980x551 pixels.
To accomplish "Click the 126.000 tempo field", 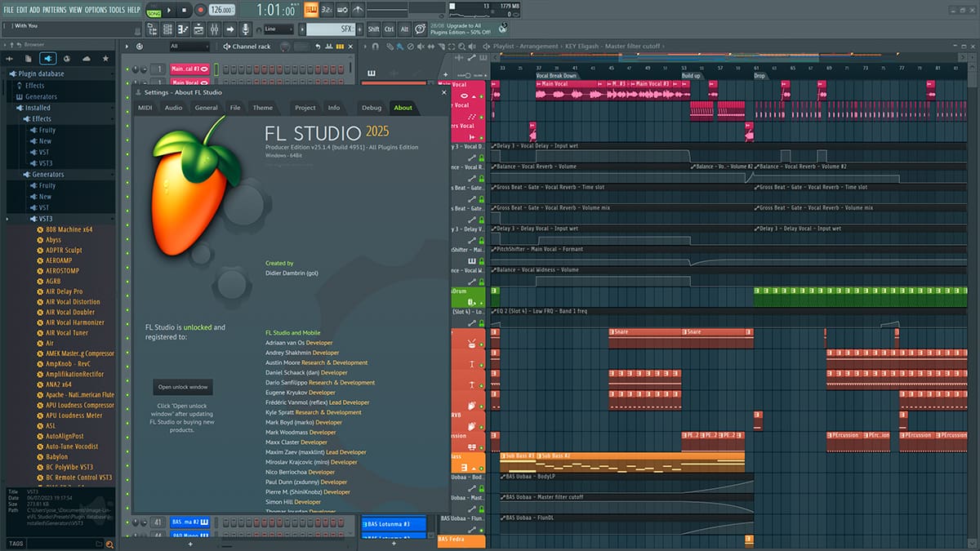I will [221, 10].
